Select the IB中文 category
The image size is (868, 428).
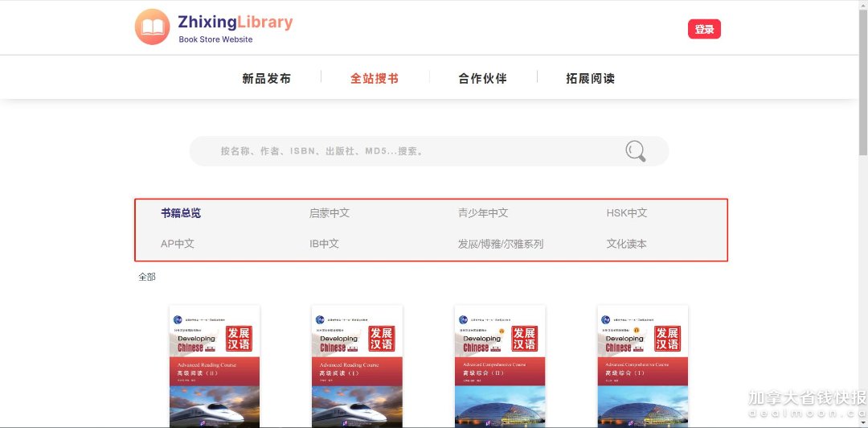[x=324, y=244]
